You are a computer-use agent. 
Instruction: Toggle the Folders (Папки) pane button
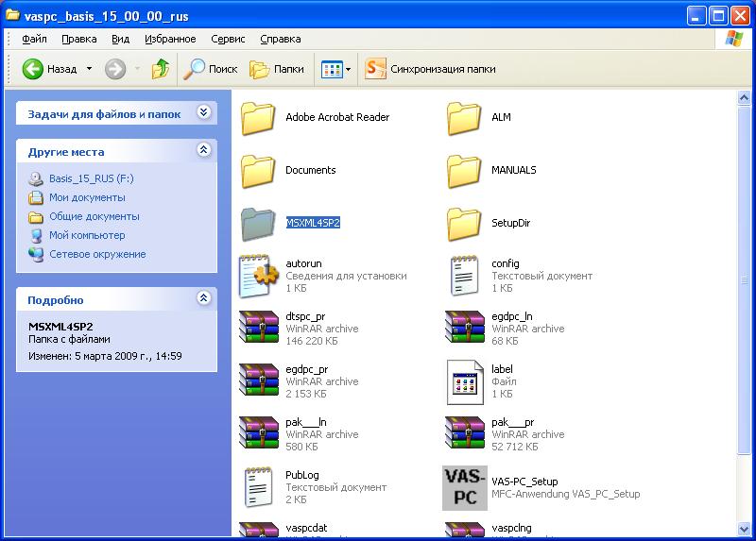click(277, 69)
